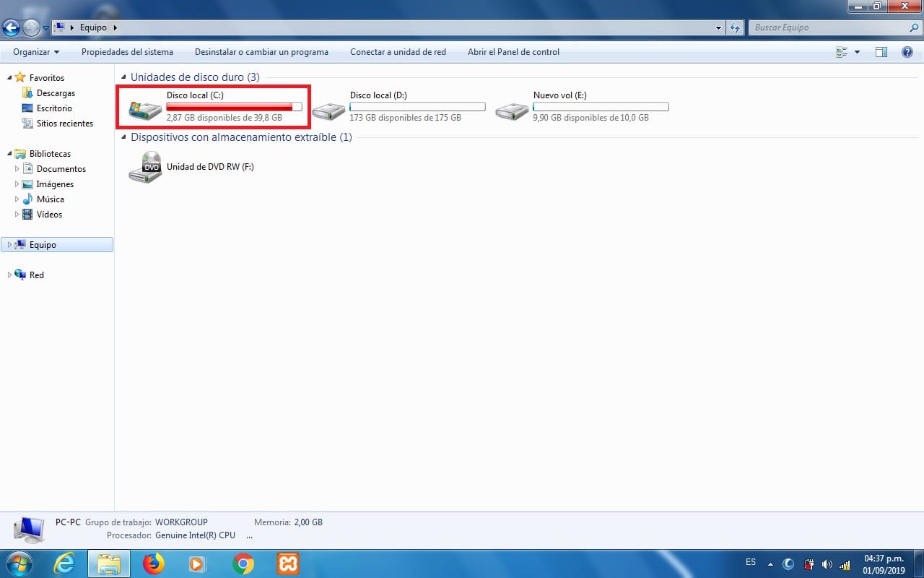Click the Help question mark icon
924x578 pixels.
[907, 52]
